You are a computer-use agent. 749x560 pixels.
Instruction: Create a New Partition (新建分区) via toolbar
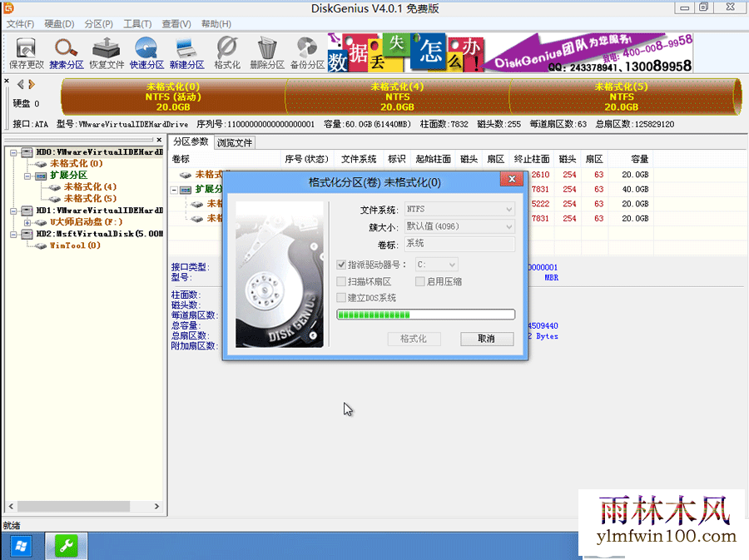coord(186,53)
